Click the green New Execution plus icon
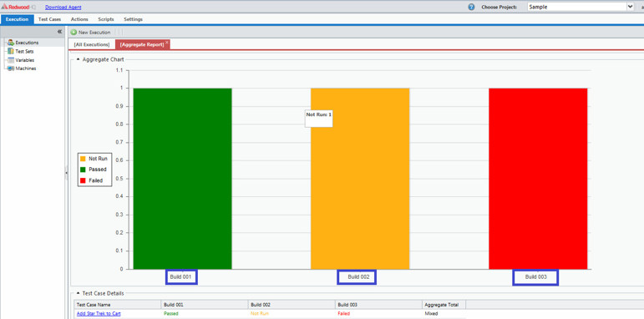 74,33
